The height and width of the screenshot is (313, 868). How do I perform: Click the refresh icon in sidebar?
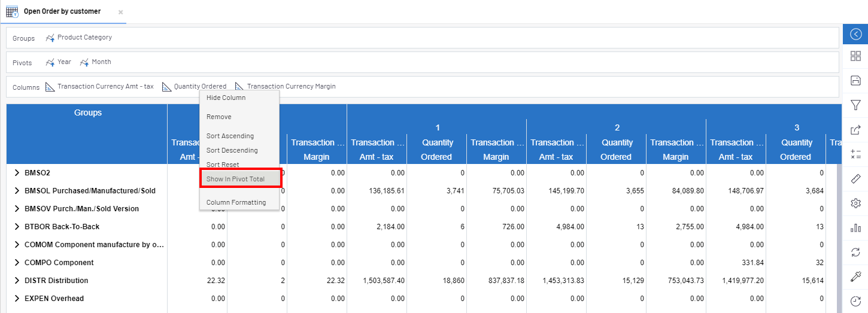[855, 252]
